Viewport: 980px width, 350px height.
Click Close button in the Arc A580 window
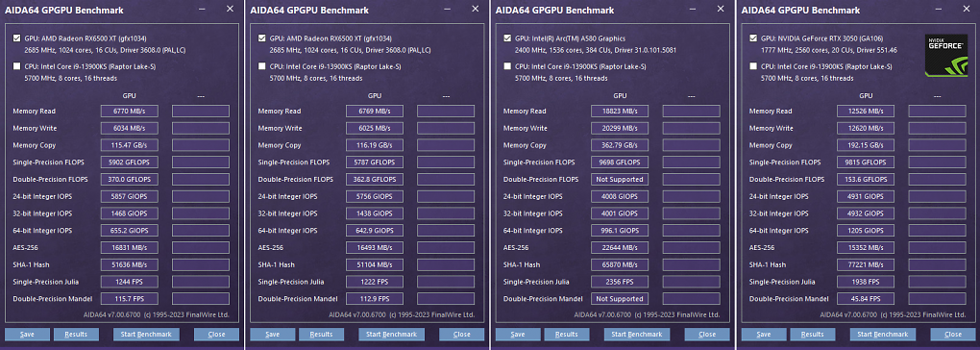click(707, 335)
